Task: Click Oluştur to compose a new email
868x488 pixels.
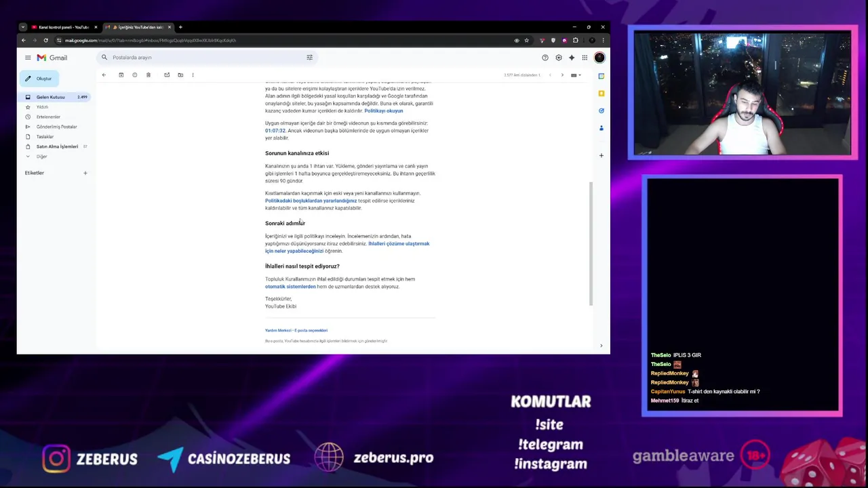Action: coord(39,79)
